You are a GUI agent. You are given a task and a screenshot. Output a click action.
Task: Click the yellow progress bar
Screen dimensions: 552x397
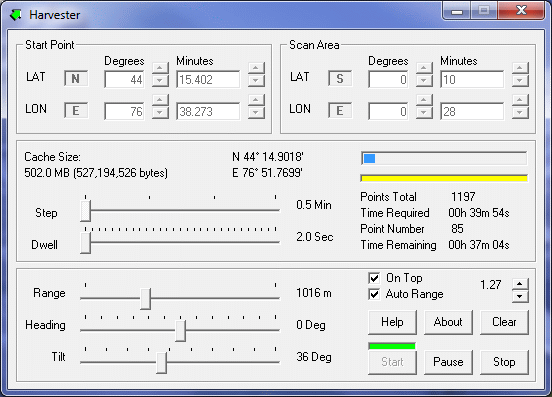point(444,178)
